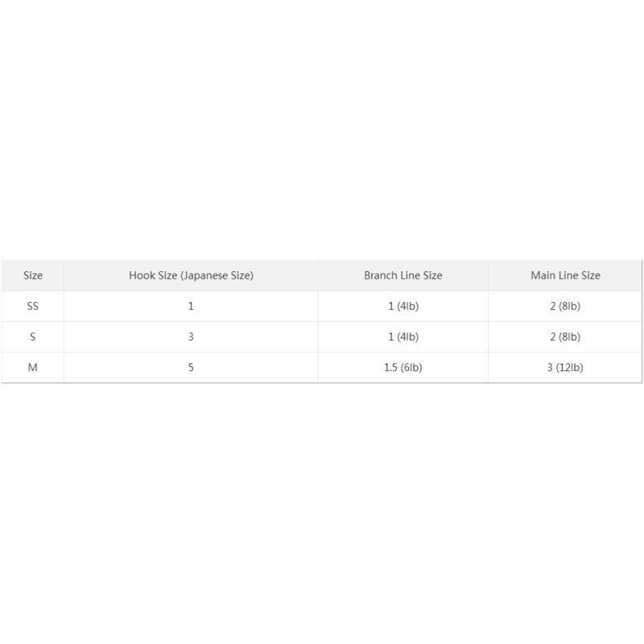Viewport: 644px width, 644px height.
Task: Click the M size cell
Action: point(33,367)
